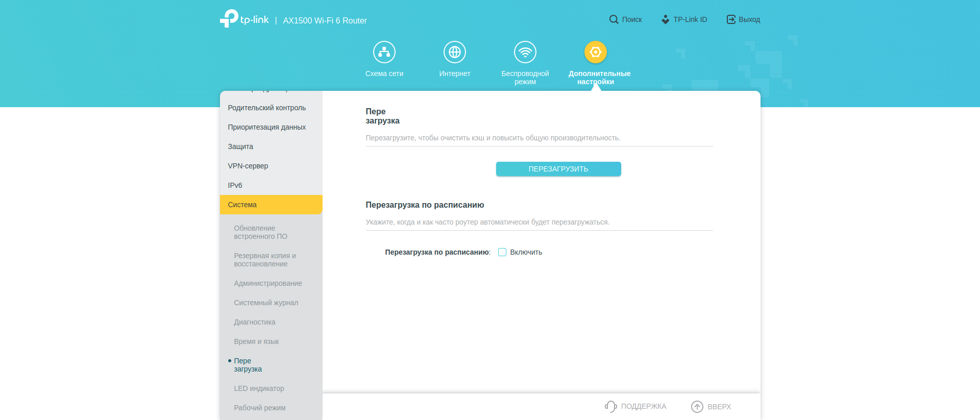The width and height of the screenshot is (980, 420).
Task: Open Диагностика in the System submenu
Action: tap(254, 322)
